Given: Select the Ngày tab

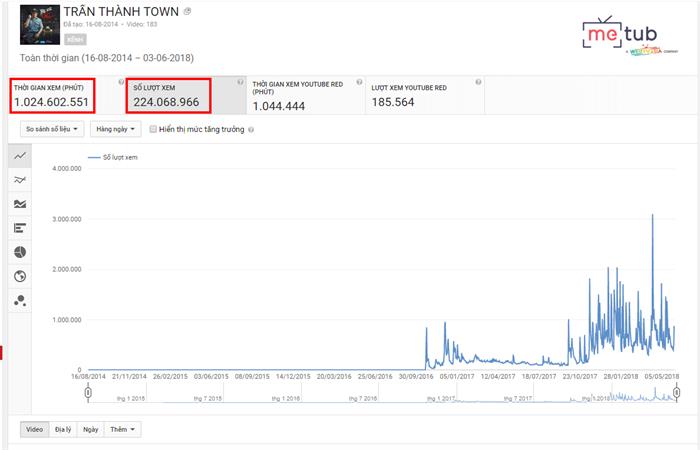Looking at the screenshot, I should pos(91,429).
